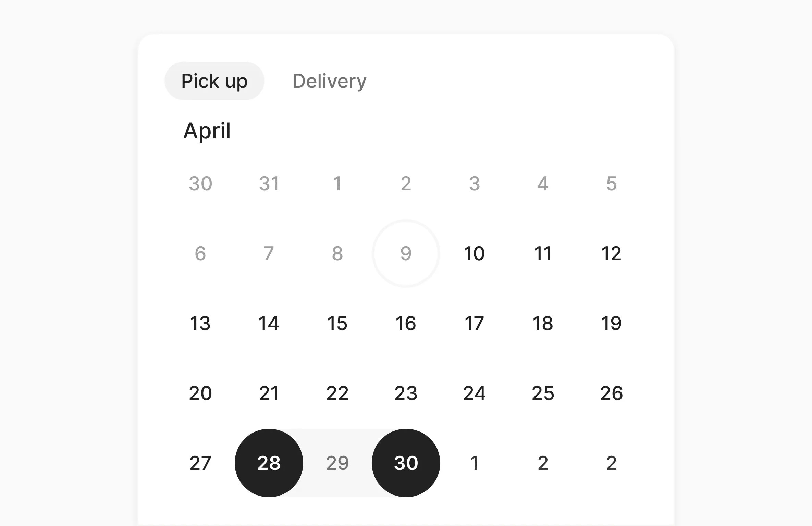Click the grayed-out April 6 date
The width and height of the screenshot is (812, 526).
tap(200, 253)
